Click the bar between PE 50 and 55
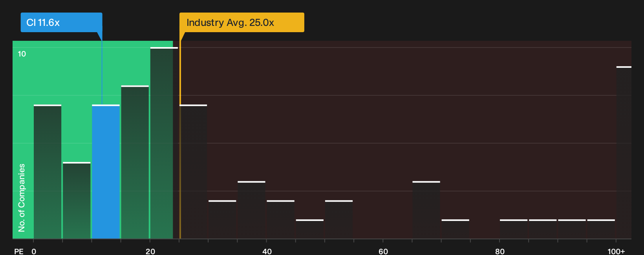 point(339,220)
